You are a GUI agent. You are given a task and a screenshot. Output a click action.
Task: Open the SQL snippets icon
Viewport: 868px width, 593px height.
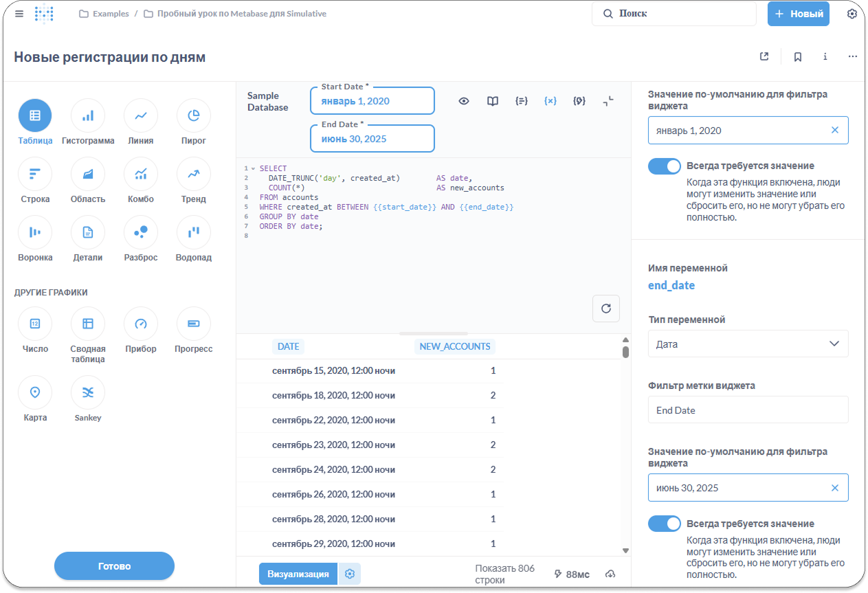pyautogui.click(x=579, y=101)
